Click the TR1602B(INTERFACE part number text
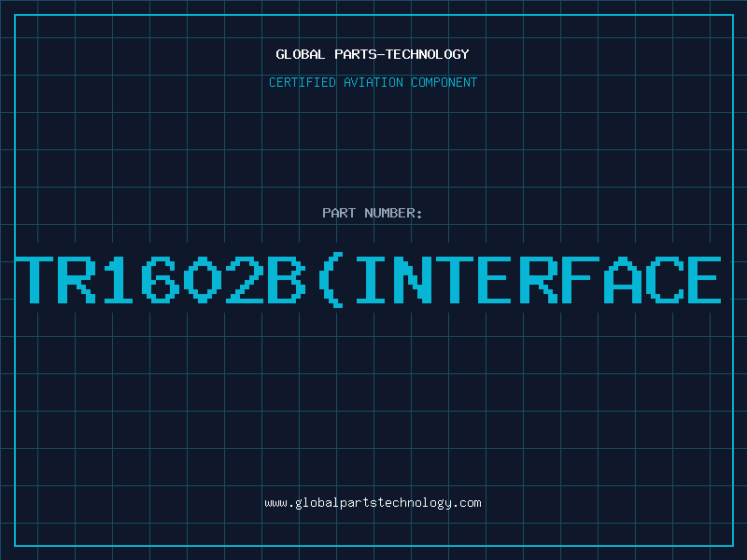 pyautogui.click(x=368, y=280)
